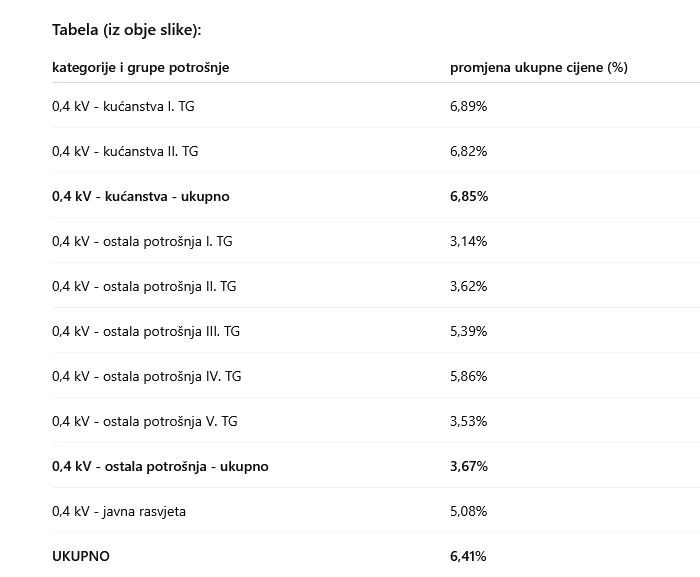The image size is (700, 577).
Task: Click the 6,82% value cell
Action: point(468,151)
